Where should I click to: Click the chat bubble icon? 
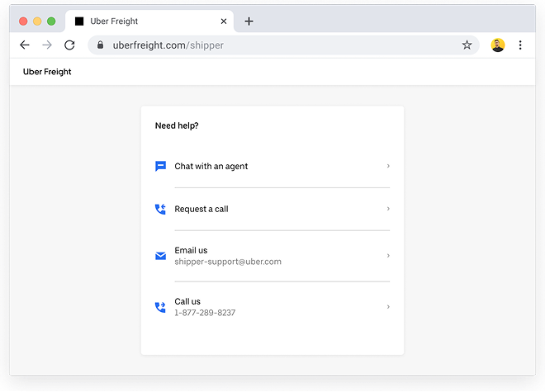160,166
